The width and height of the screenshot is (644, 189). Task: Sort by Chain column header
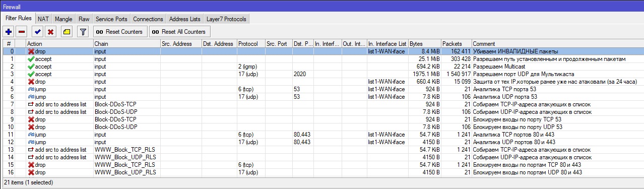(x=126, y=44)
